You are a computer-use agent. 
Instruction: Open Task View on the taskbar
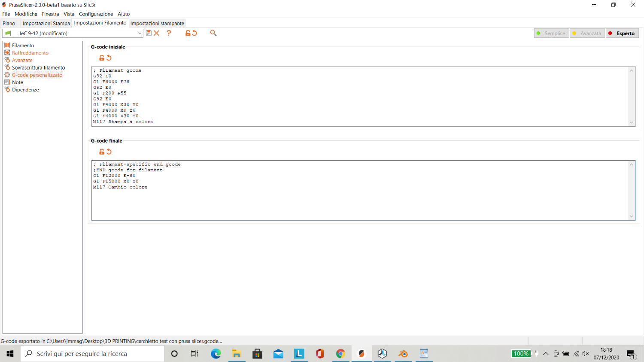(x=194, y=354)
